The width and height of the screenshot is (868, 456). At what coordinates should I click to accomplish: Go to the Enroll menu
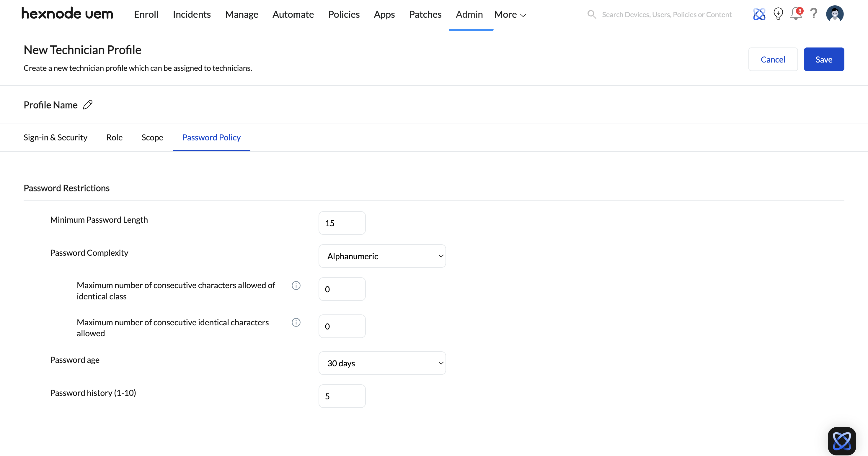click(146, 14)
